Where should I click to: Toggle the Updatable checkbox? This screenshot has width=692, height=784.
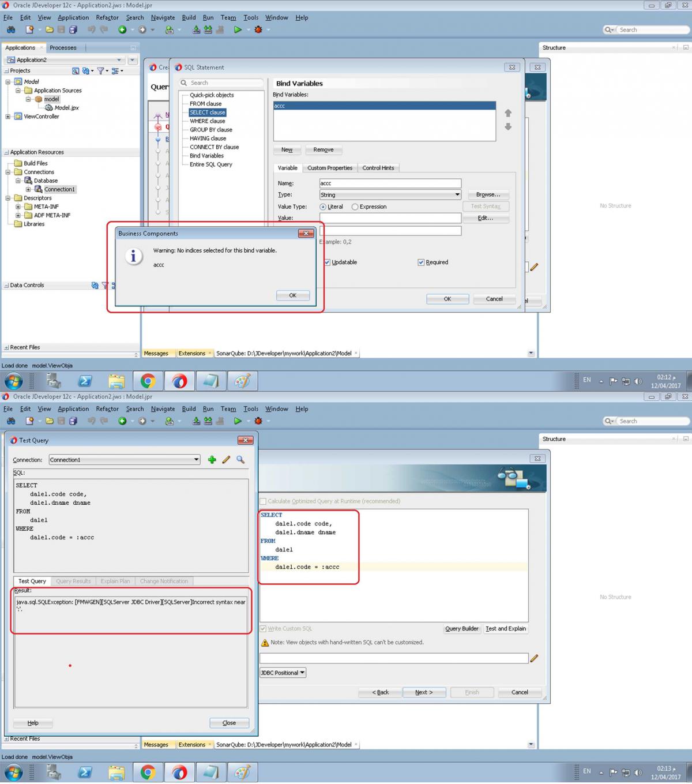[327, 262]
